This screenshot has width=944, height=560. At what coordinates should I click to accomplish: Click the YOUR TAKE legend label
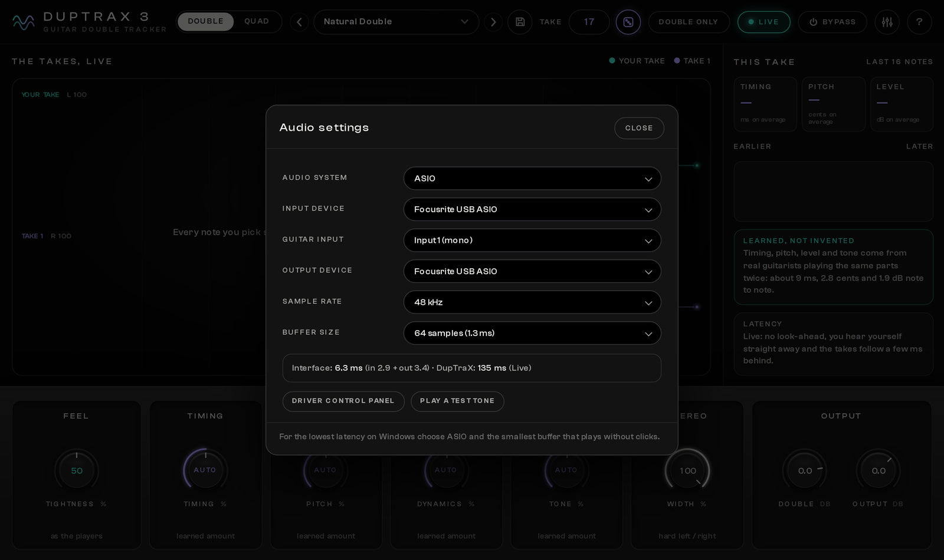point(637,61)
